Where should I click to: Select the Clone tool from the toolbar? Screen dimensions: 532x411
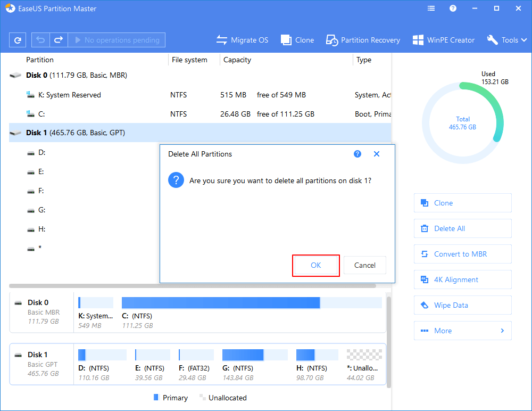click(297, 40)
